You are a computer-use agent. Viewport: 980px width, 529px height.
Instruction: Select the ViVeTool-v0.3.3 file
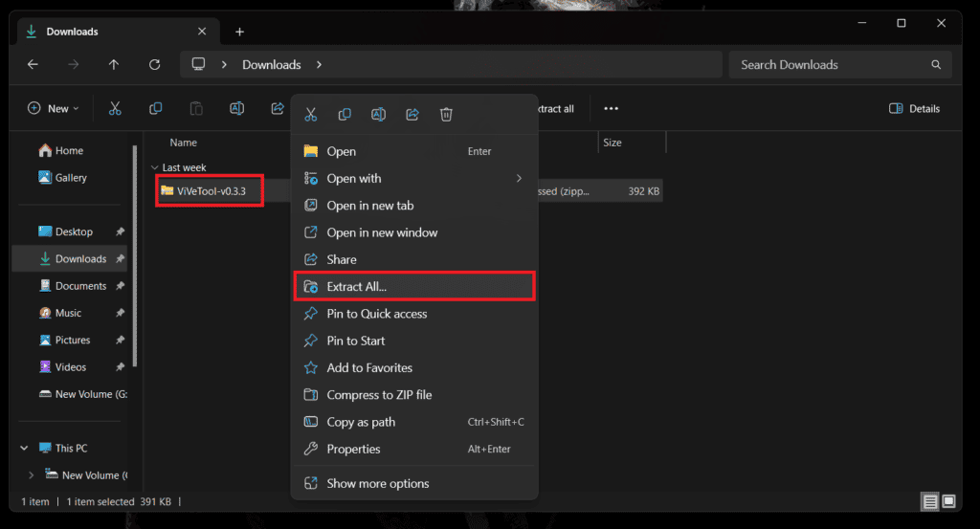[211, 190]
